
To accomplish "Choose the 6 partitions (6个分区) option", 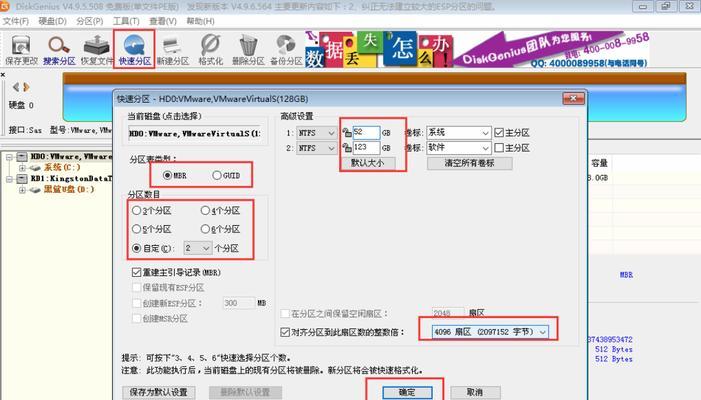I will (x=220, y=229).
